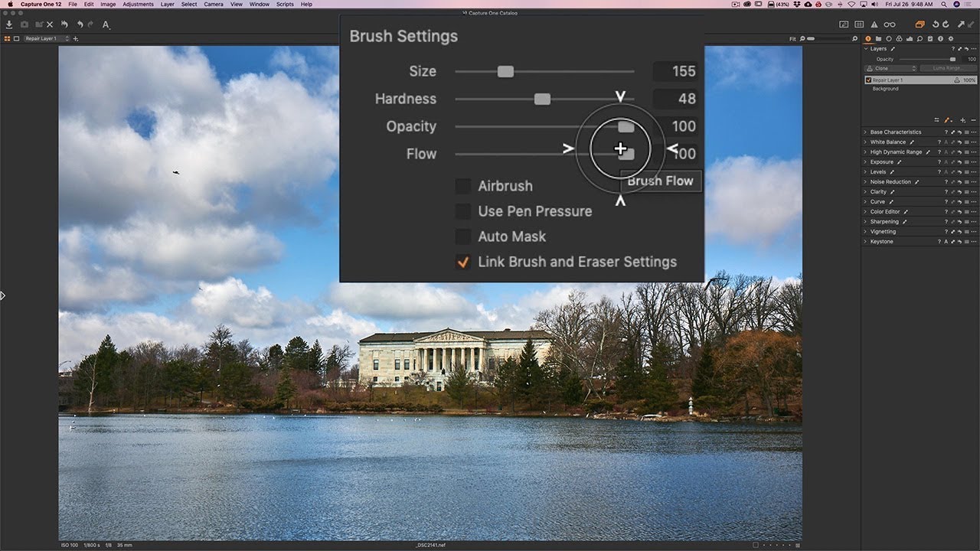Image resolution: width=980 pixels, height=551 pixels.
Task: Delete layer with minus icon
Action: (x=973, y=120)
